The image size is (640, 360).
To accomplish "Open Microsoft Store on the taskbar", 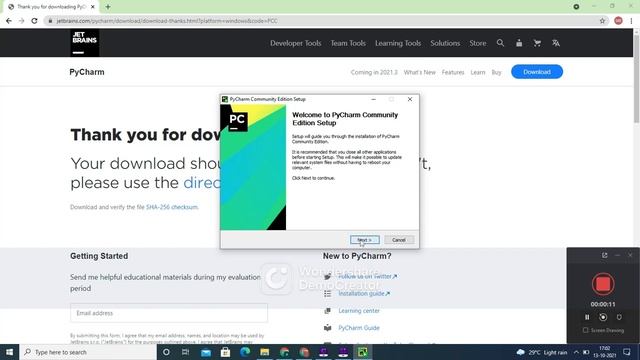I will coord(225,352).
